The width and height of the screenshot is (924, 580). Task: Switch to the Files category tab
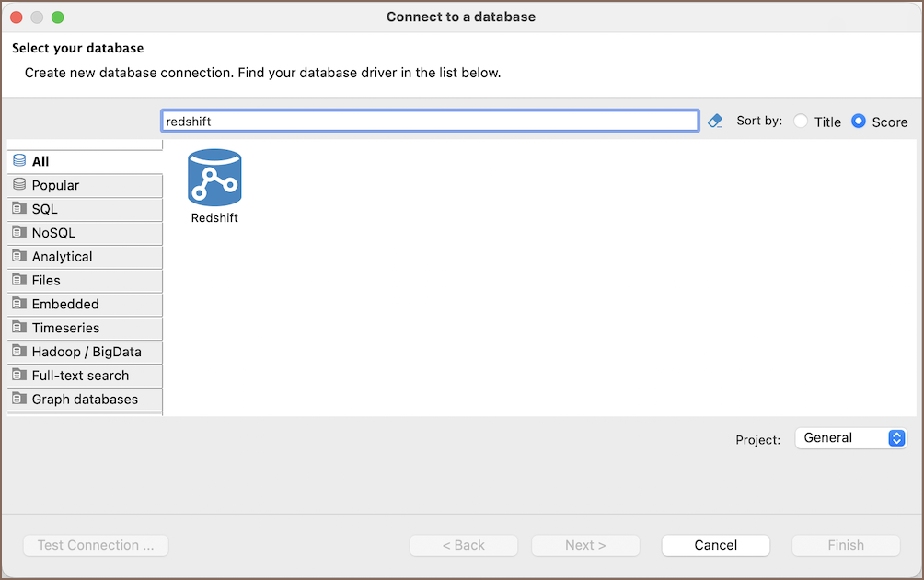click(46, 281)
